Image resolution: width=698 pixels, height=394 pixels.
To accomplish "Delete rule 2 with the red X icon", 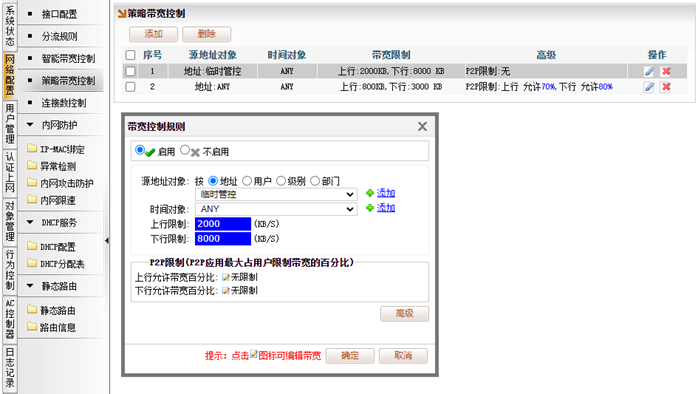I will [666, 87].
